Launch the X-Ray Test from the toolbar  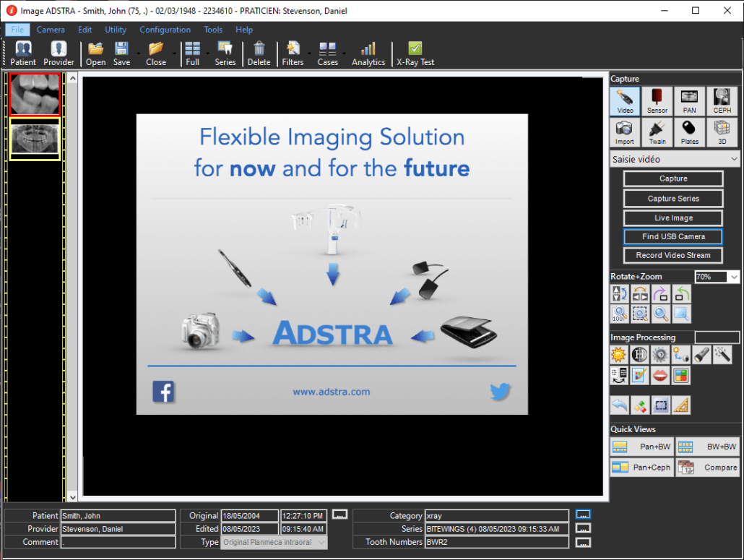415,53
